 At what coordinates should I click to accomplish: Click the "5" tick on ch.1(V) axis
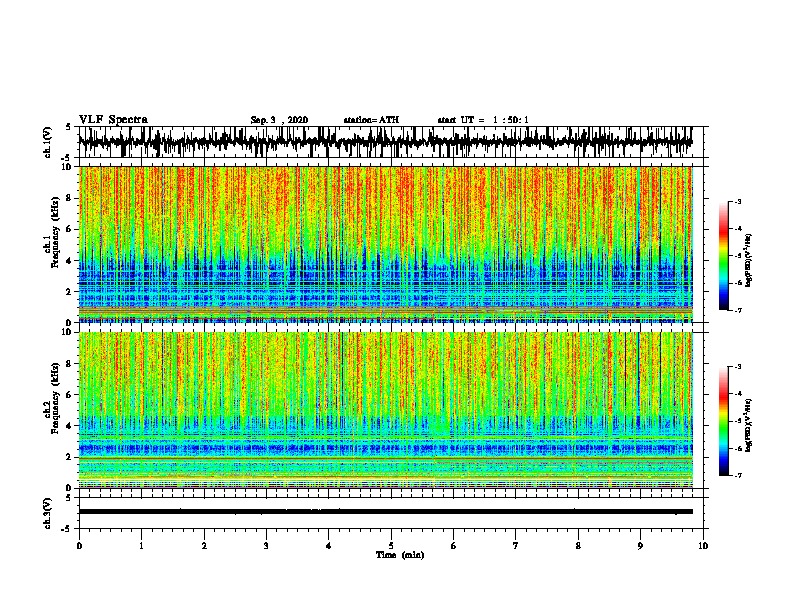click(x=68, y=127)
